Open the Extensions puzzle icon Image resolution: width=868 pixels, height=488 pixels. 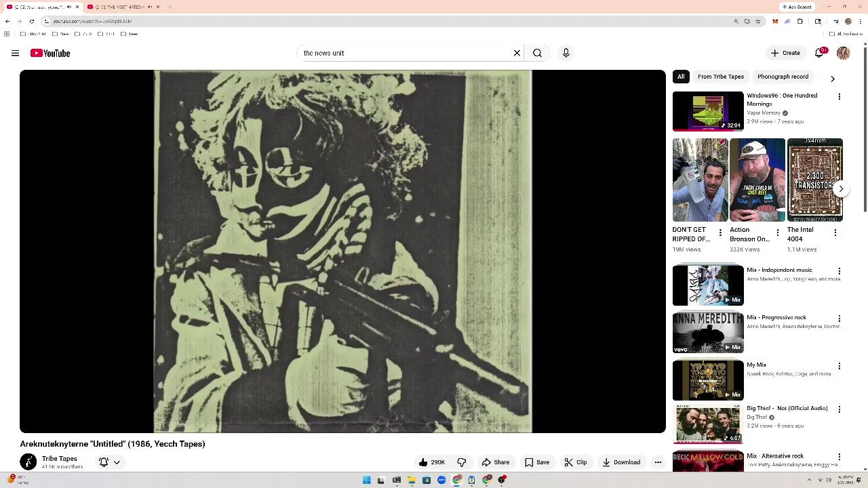[800, 21]
